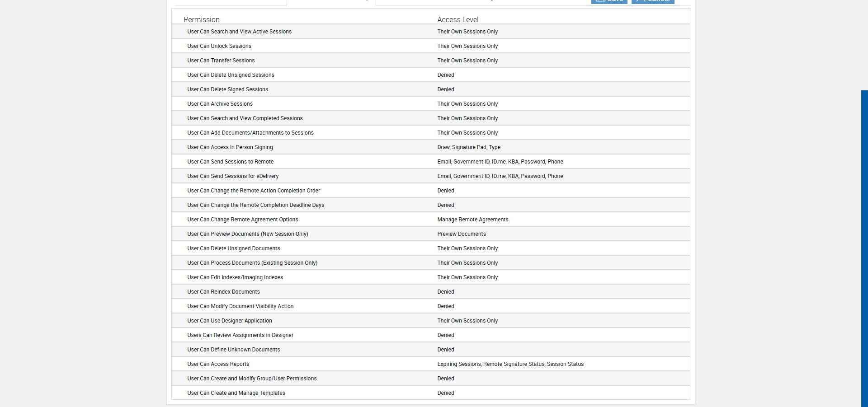
Task: Choose 'User Can Use Designer Application' permission
Action: click(x=230, y=321)
